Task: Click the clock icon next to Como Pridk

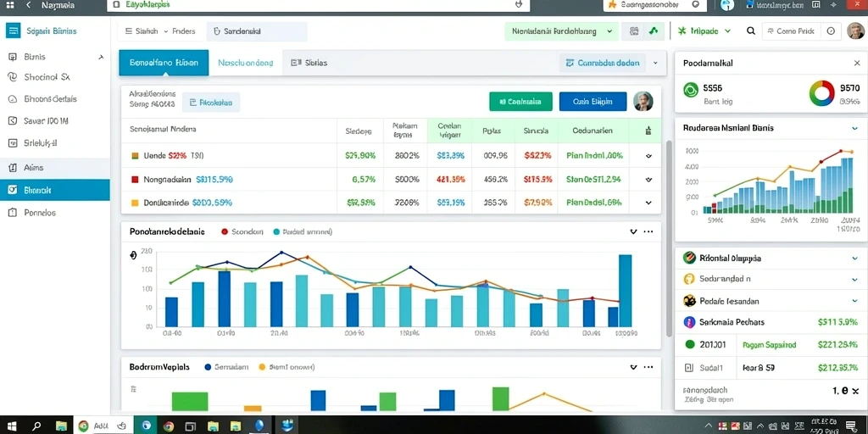Action: click(831, 31)
